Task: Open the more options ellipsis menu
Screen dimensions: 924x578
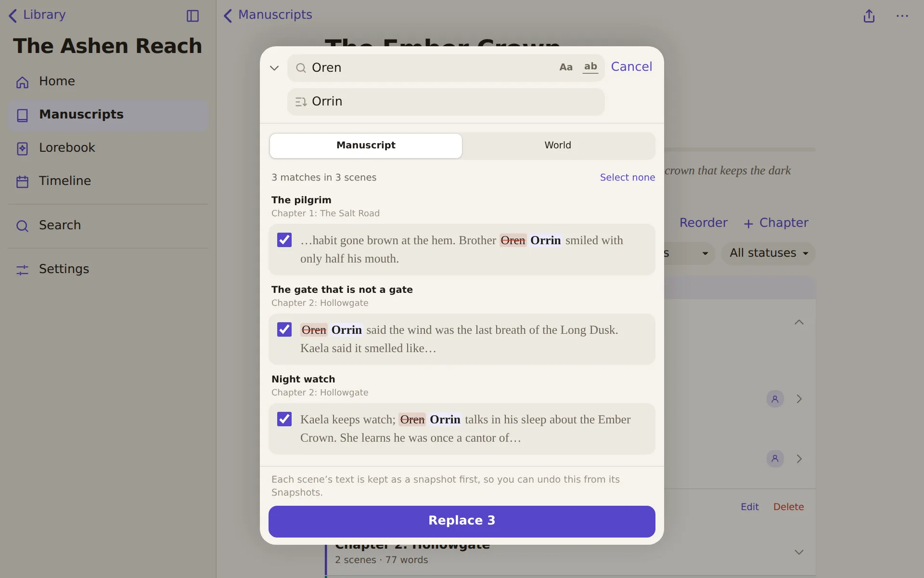Action: 902,16
